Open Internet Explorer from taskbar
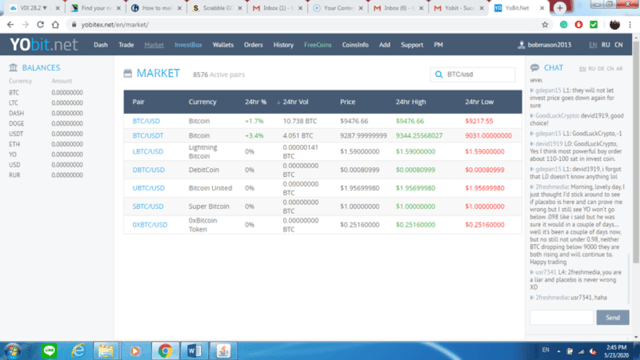The height and width of the screenshot is (360, 640). [78, 351]
